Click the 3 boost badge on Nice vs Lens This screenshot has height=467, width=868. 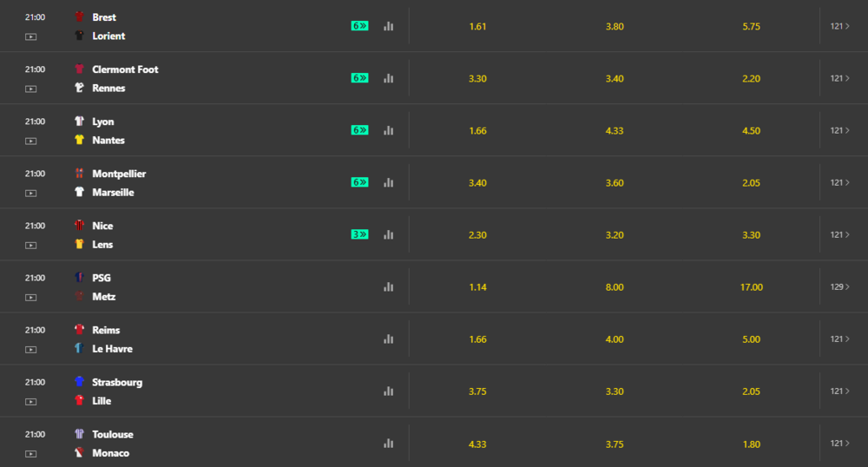(360, 234)
